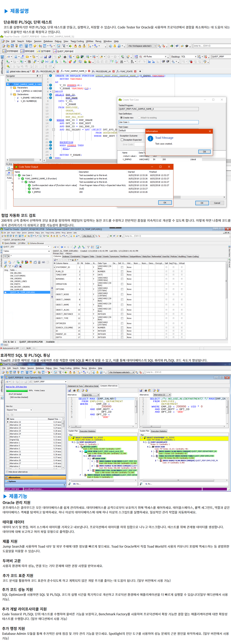Image resolution: width=231 pixels, height=644 pixels.
Task: Switch to the PROCEDURE_AX editor tab
Action: (101, 71)
